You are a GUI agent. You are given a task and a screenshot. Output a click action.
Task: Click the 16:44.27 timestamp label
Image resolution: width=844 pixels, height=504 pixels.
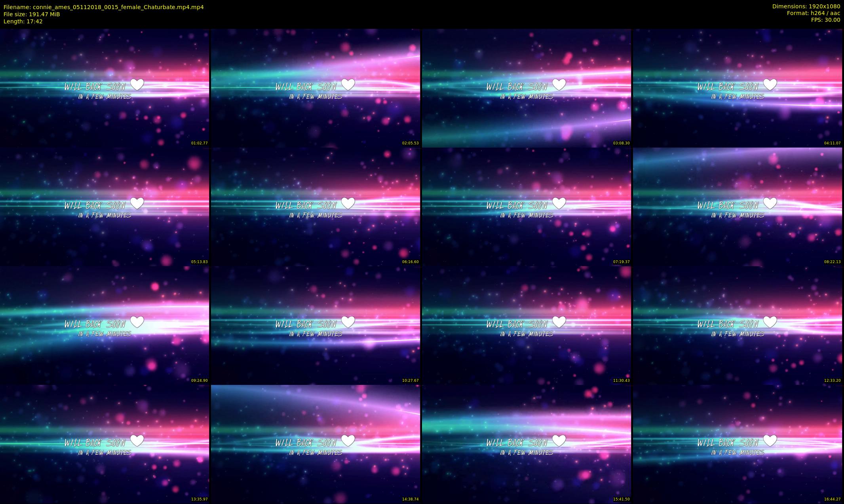[x=832, y=499]
